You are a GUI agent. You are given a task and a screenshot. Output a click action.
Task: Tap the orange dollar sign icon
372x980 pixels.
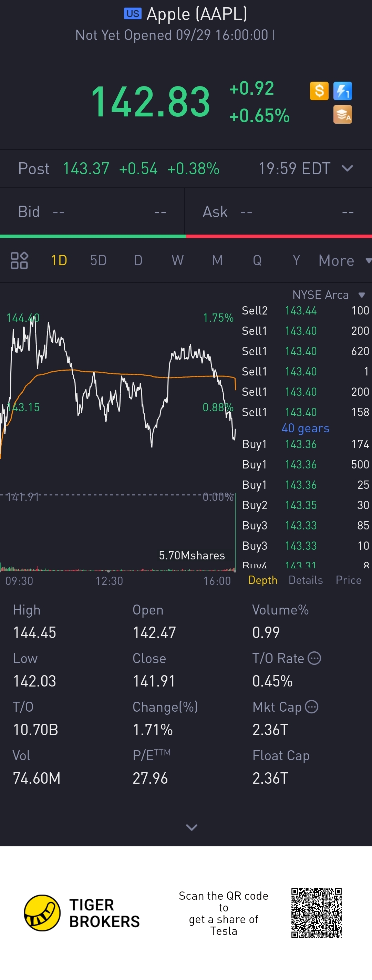coord(319,91)
